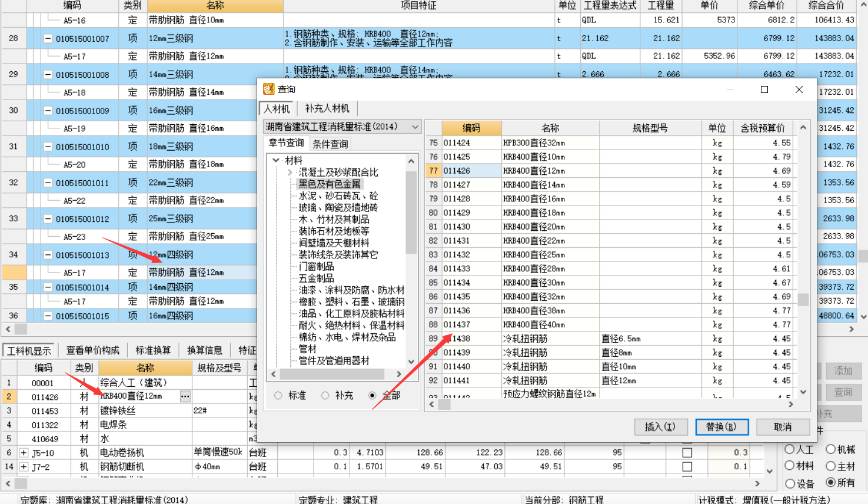Open the 查看单价构成 tab

tap(92, 350)
